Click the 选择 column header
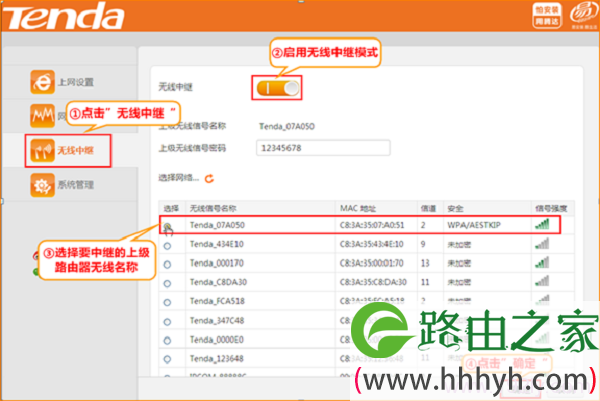The width and height of the screenshot is (600, 401). 171,209
